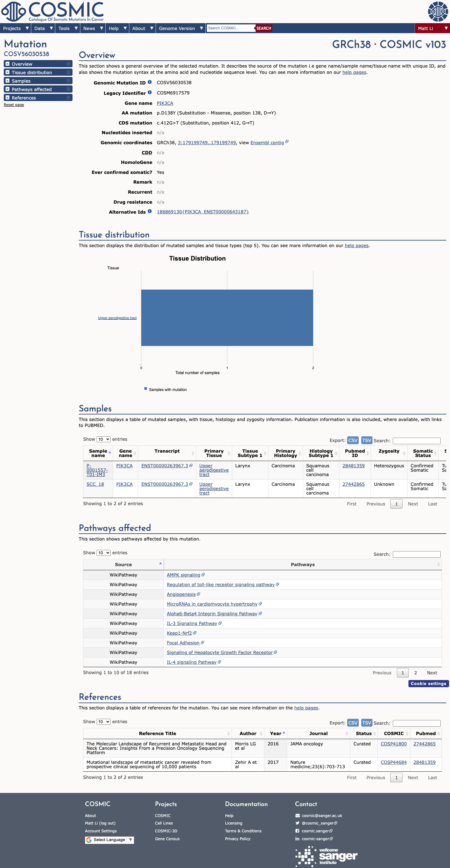The image size is (450, 868).
Task: Toggle the Samples sidebar checkbox
Action: (7, 80)
